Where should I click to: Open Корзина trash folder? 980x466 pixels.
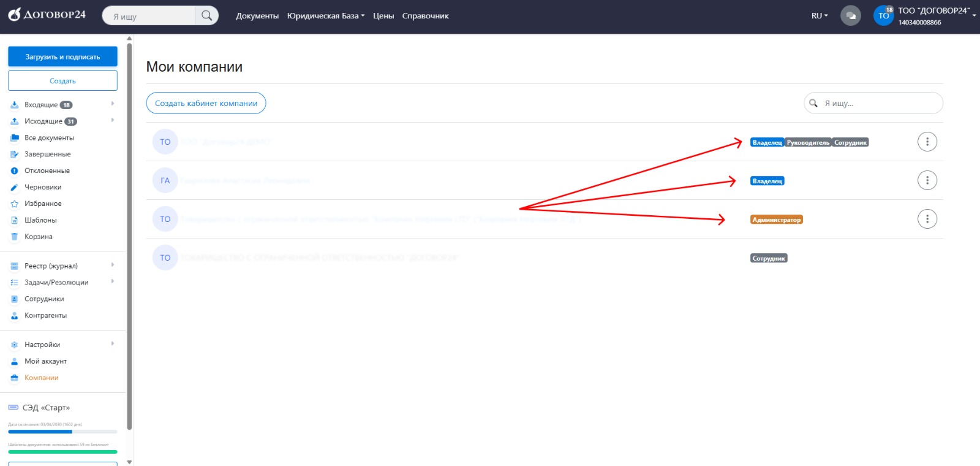(38, 237)
